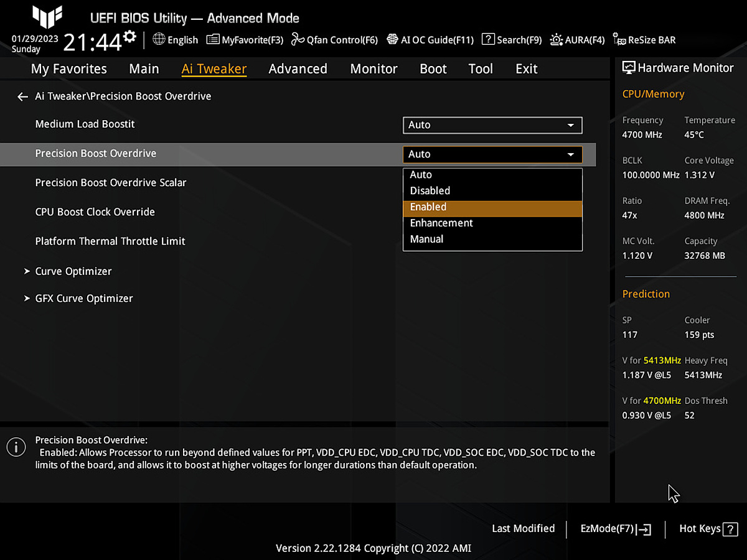Click the MyFavorite list icon
The image size is (747, 560).
pos(213,40)
